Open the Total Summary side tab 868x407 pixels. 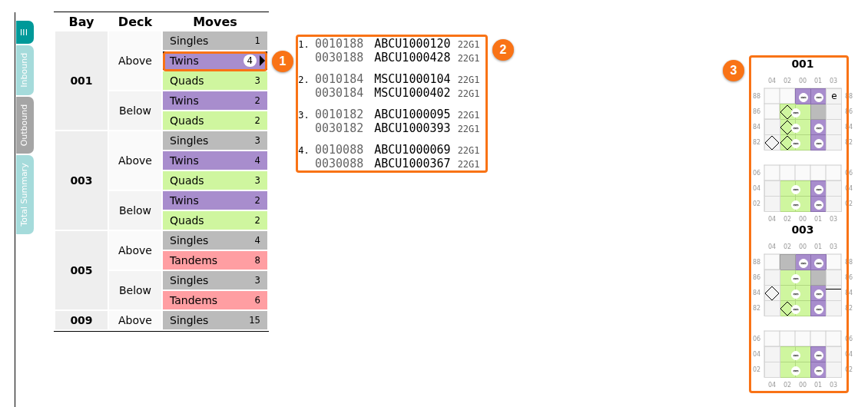pos(25,194)
